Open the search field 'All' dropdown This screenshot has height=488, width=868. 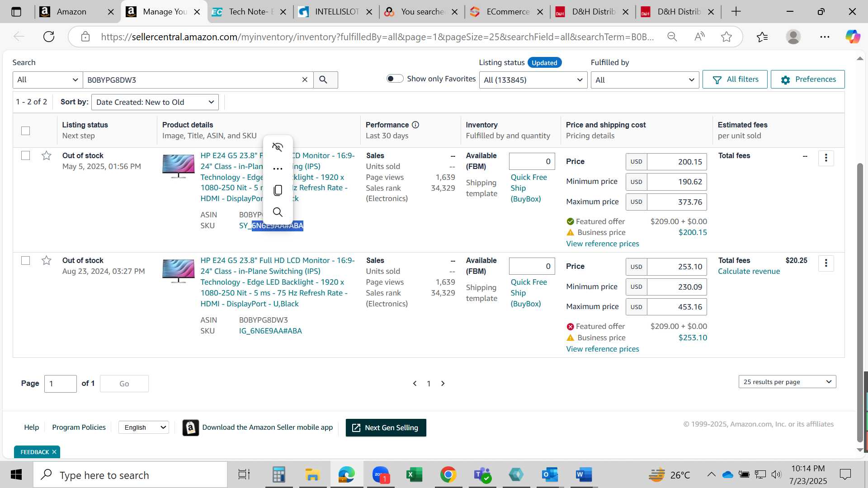click(x=47, y=80)
